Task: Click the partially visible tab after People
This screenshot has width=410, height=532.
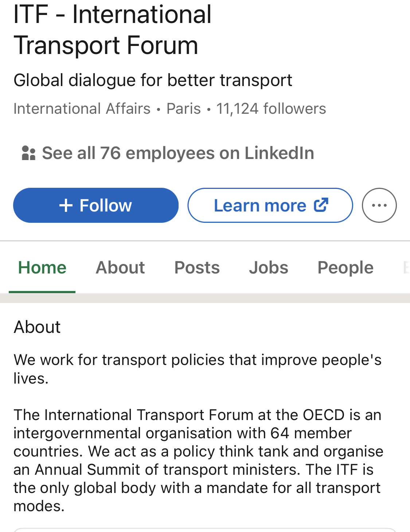Action: tap(406, 268)
